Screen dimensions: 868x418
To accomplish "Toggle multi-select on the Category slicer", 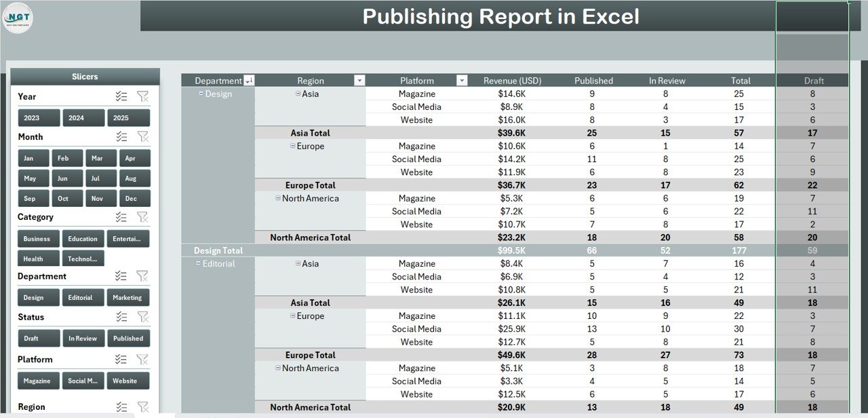I will coord(121,216).
